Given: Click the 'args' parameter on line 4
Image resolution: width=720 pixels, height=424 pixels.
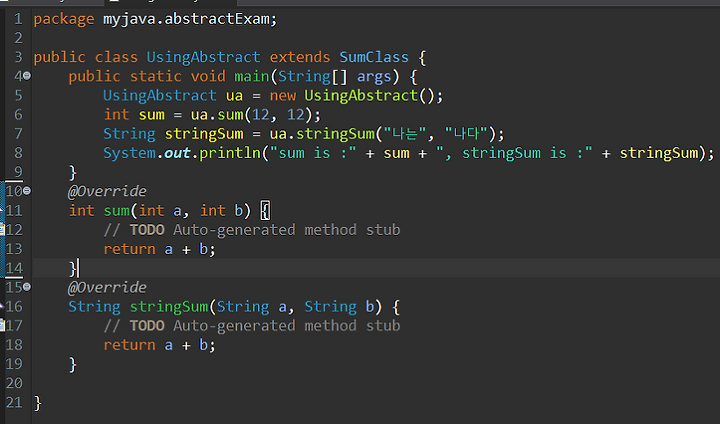Looking at the screenshot, I should 374,77.
